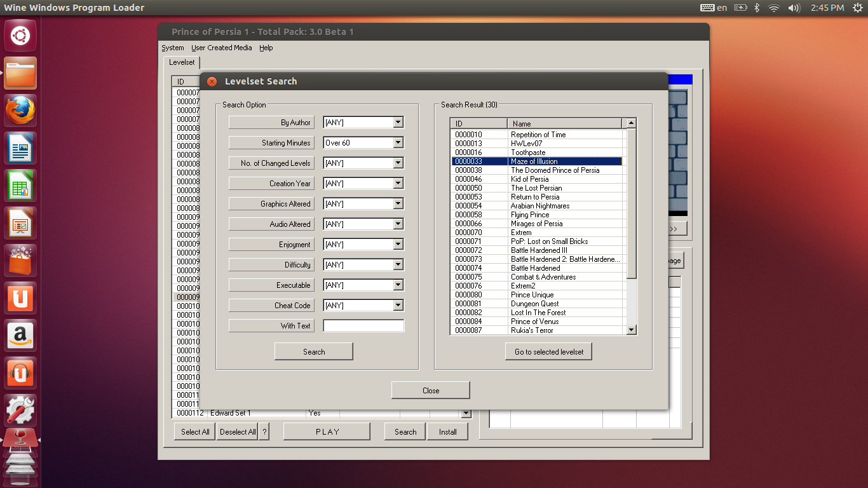Click search results scrollbar down arrow

[x=631, y=330]
